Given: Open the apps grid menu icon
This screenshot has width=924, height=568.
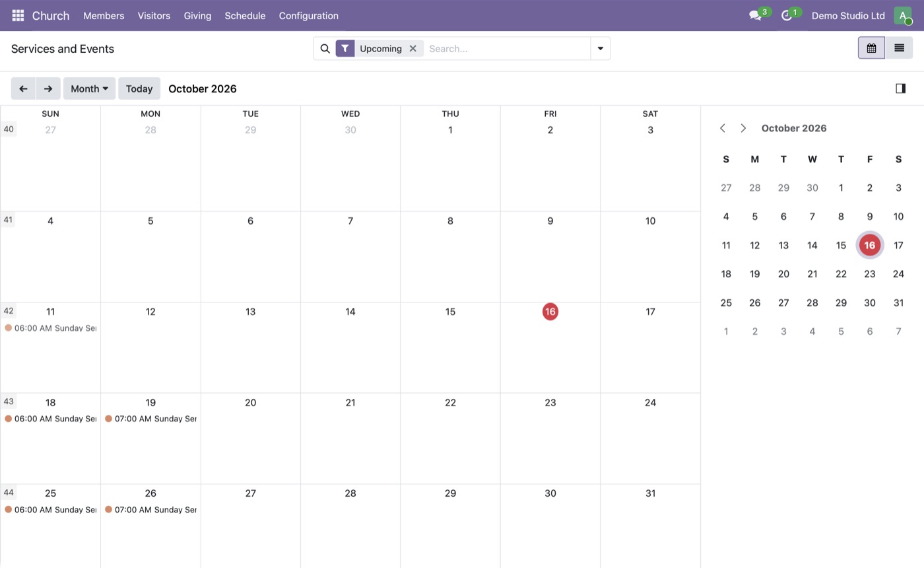Looking at the screenshot, I should 18,15.
